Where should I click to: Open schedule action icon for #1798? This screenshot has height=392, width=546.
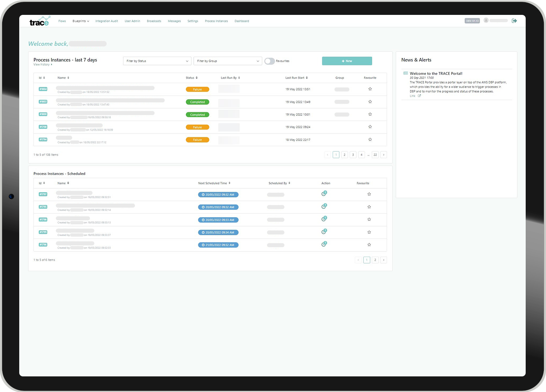pyautogui.click(x=324, y=219)
